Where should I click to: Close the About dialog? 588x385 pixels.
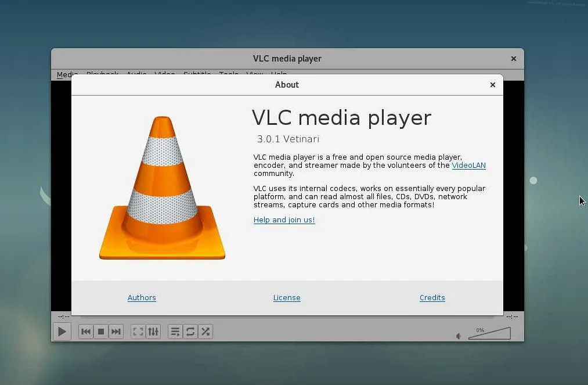point(493,85)
